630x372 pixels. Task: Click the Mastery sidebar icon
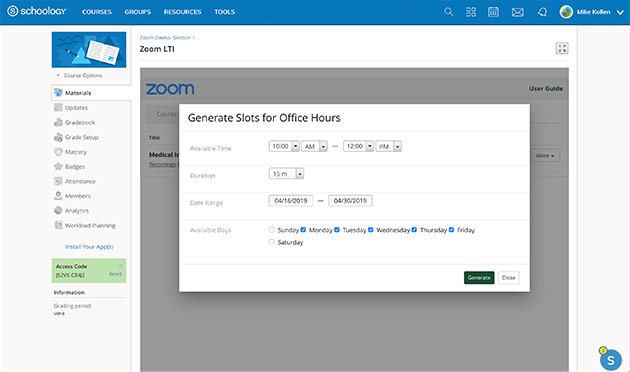(x=58, y=151)
